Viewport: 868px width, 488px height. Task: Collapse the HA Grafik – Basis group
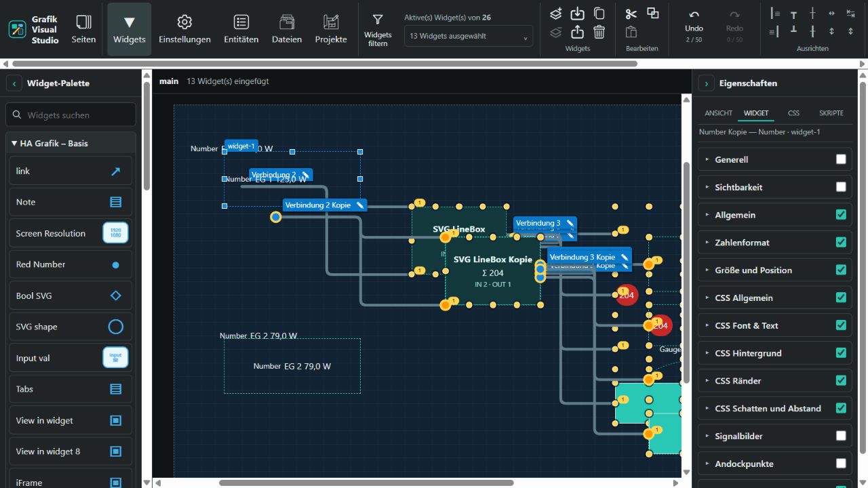(x=71, y=143)
